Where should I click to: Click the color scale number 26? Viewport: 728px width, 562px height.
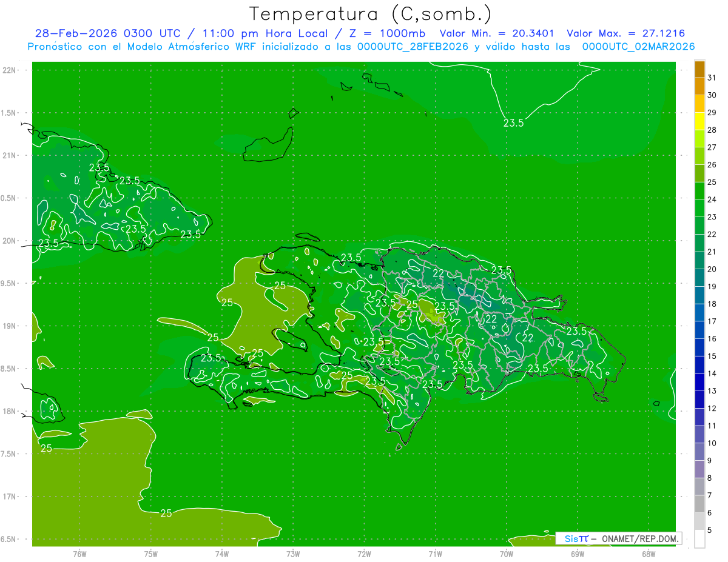coord(712,165)
